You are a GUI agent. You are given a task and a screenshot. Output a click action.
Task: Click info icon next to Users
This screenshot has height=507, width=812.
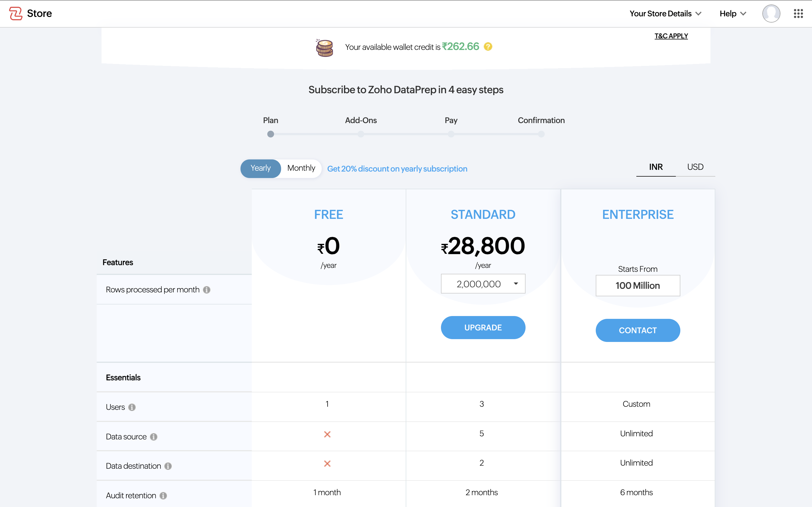[132, 407]
